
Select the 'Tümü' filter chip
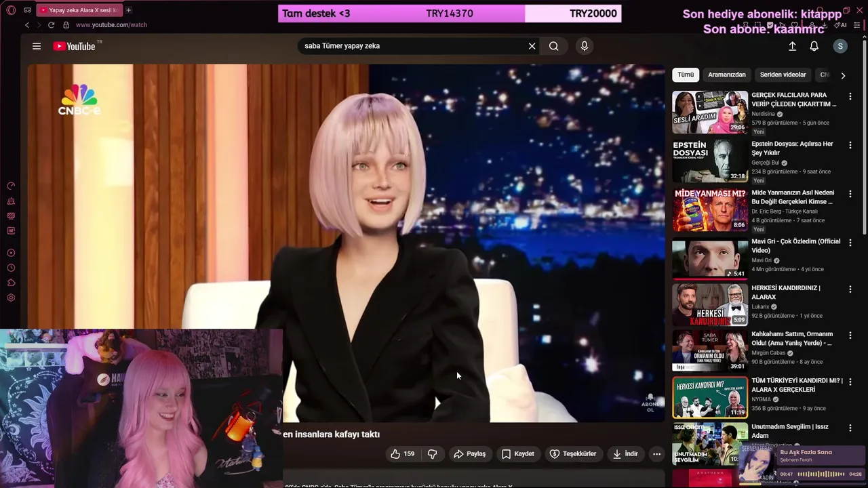686,75
